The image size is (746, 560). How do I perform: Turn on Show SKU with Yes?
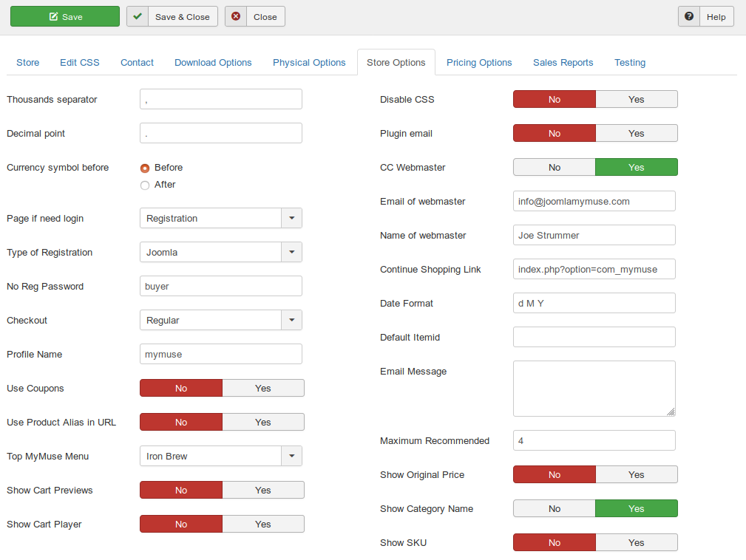(636, 543)
